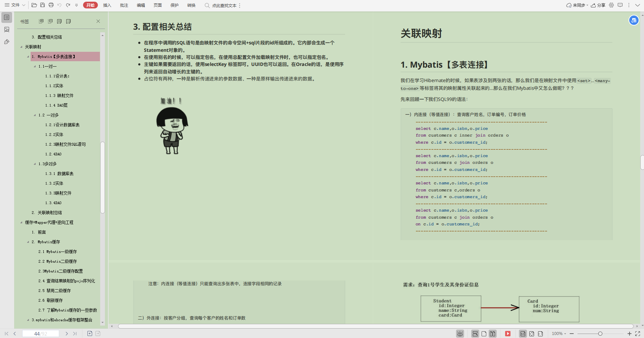
Task: Click the zoom in plus button
Action: (x=630, y=334)
